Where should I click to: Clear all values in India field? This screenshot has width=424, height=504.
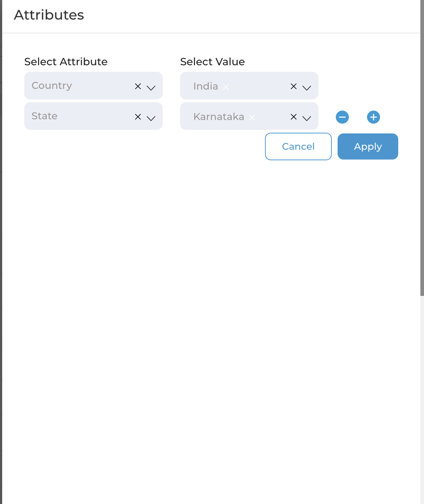coord(294,86)
